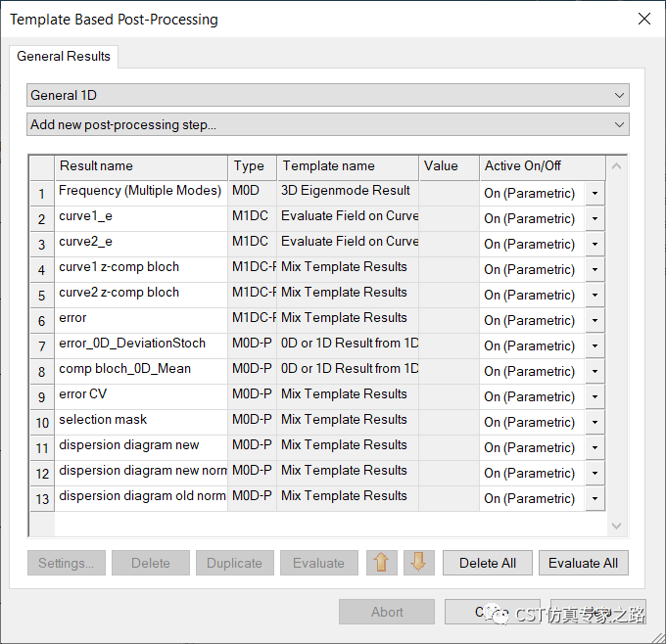Click '3D Eigenmode Result' template name cell
This screenshot has width=666, height=644.
click(348, 194)
